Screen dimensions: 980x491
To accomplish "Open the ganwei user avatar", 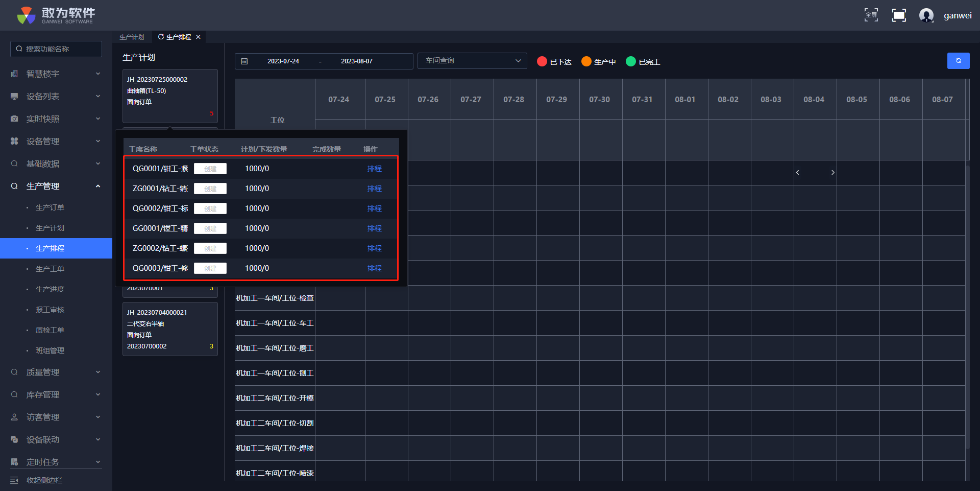I will tap(926, 15).
